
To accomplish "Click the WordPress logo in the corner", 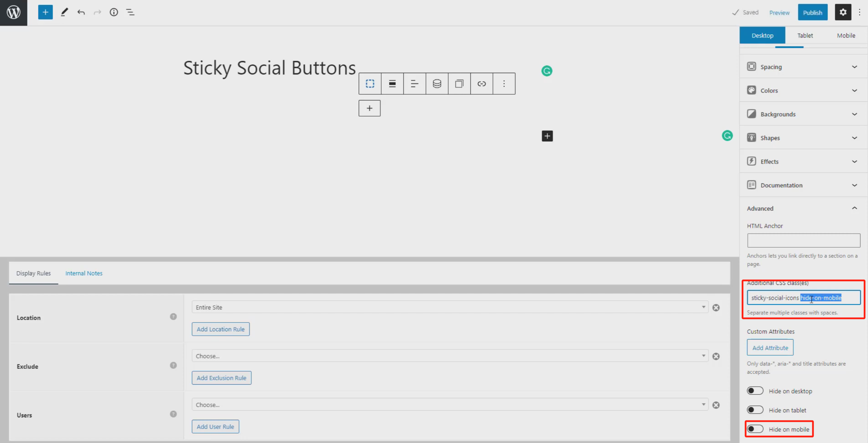I will tap(14, 13).
